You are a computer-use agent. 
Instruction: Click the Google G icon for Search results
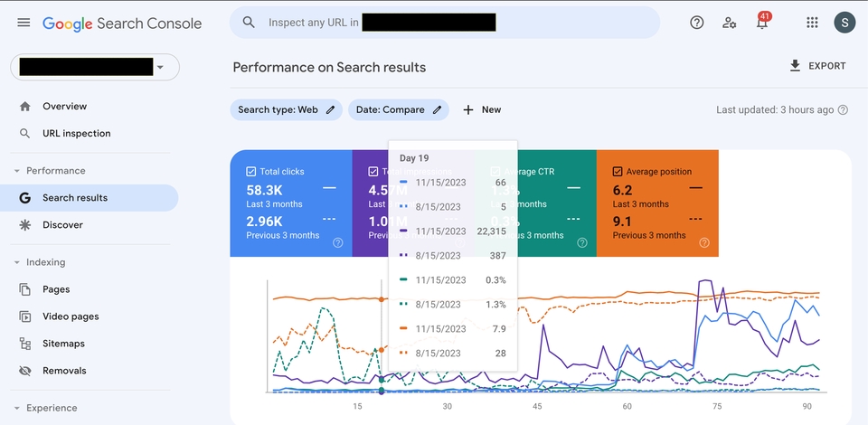tap(25, 198)
